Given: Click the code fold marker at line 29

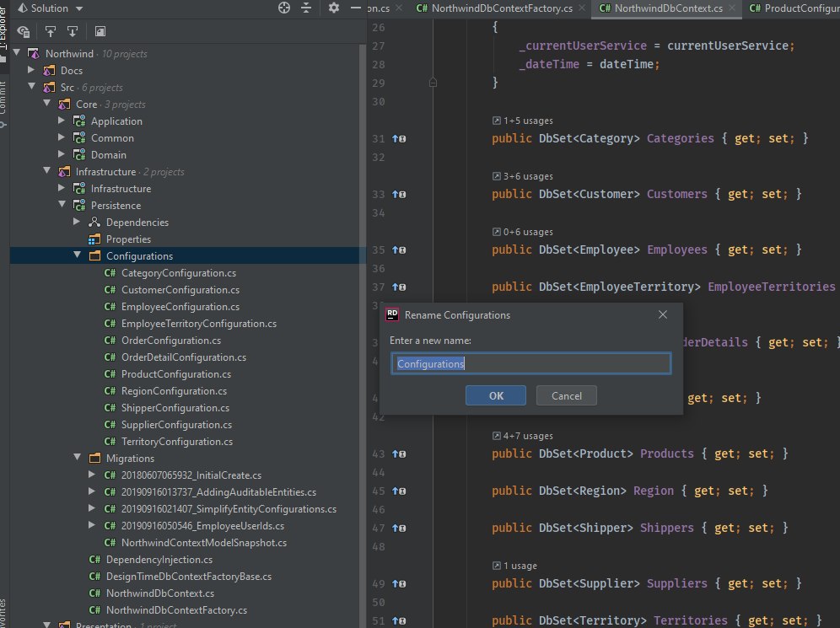Looking at the screenshot, I should click(433, 83).
